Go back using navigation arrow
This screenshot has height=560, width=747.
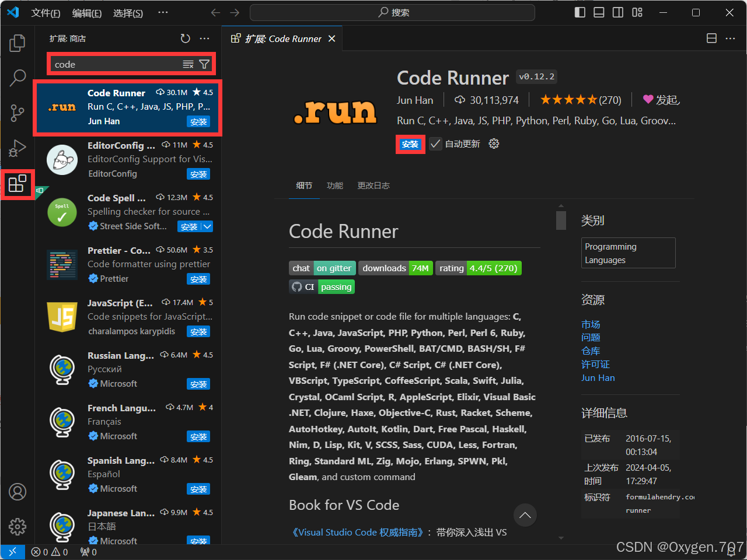click(215, 12)
